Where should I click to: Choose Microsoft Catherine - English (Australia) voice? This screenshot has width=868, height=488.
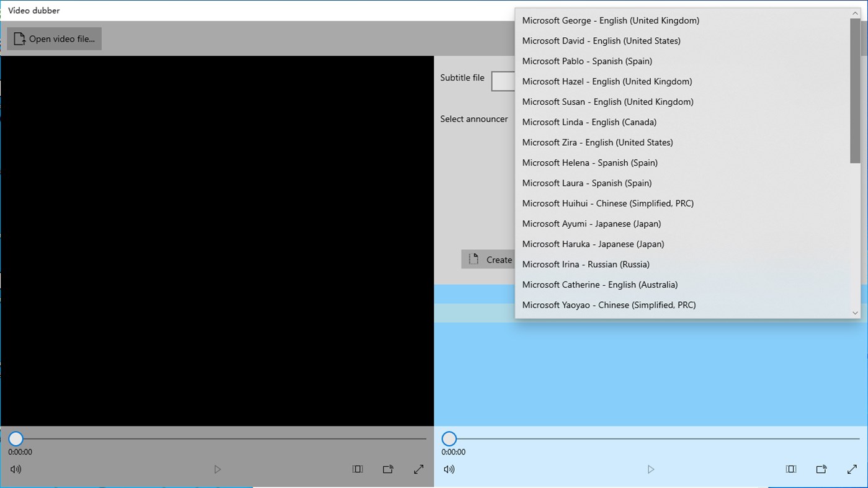point(599,284)
